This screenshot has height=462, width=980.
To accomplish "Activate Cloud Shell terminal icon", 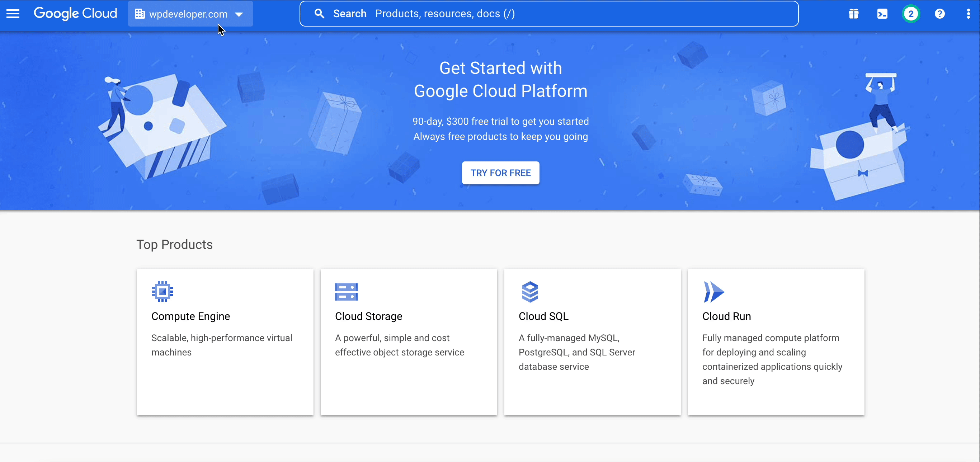I will click(882, 14).
